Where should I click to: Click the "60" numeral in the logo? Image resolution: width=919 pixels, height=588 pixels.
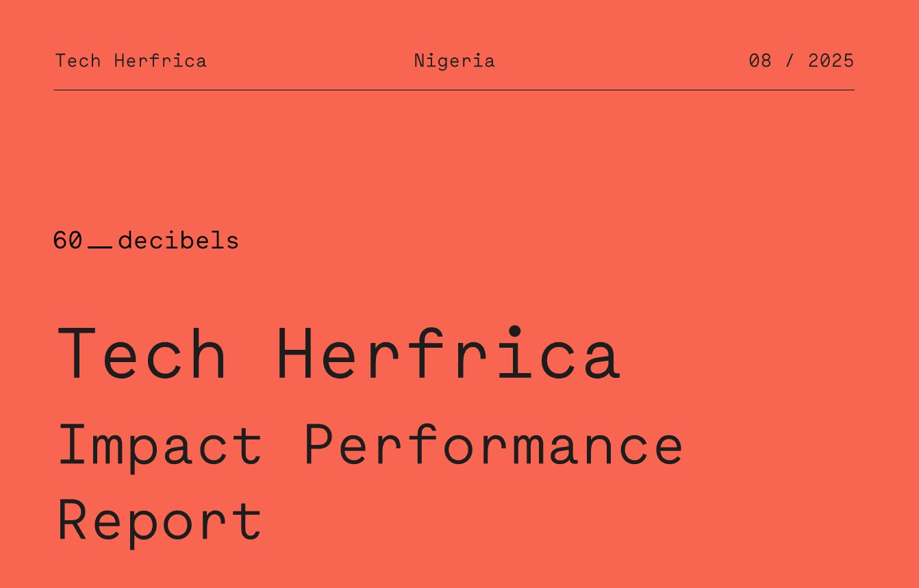point(68,241)
